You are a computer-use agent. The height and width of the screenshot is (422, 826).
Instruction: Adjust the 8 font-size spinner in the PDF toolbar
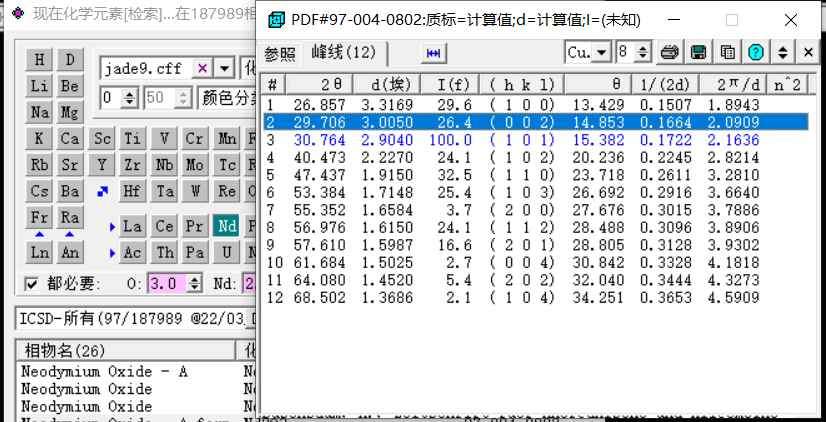tap(642, 53)
